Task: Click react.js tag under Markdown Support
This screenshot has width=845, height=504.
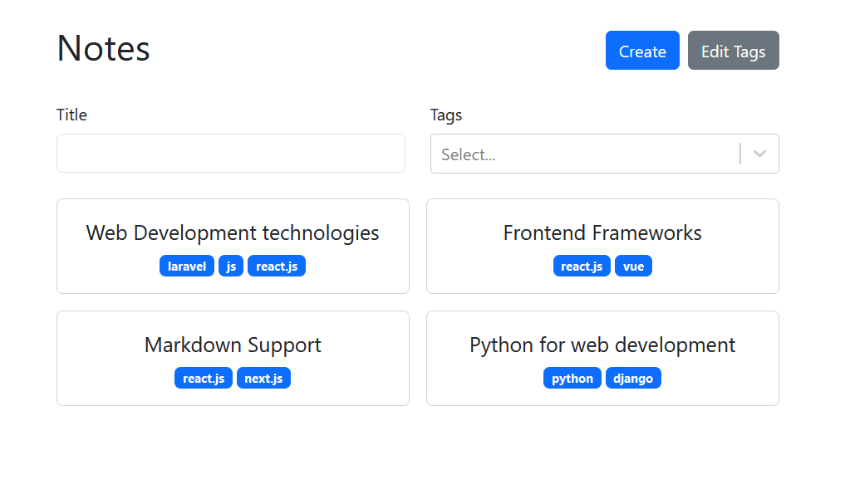Action: point(204,379)
